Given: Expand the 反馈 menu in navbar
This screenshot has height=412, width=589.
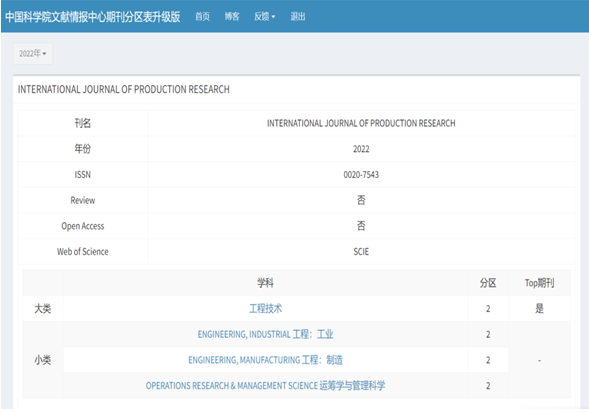Looking at the screenshot, I should pyautogui.click(x=264, y=17).
